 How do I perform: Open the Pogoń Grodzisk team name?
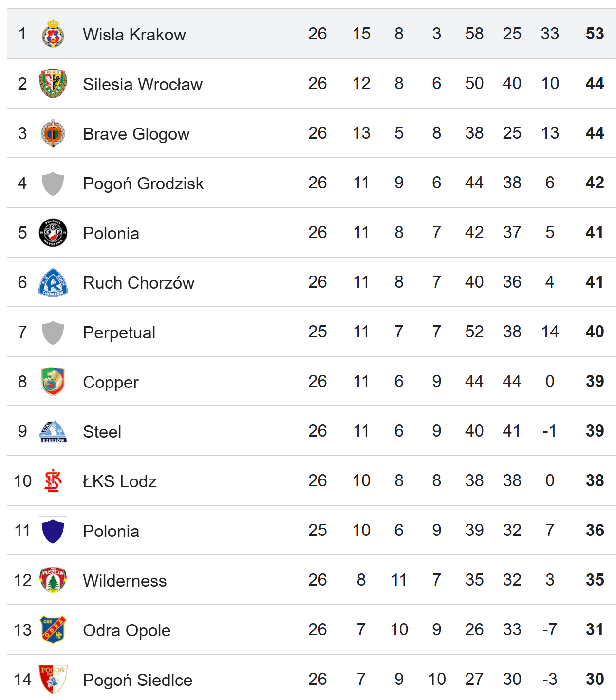(x=143, y=184)
